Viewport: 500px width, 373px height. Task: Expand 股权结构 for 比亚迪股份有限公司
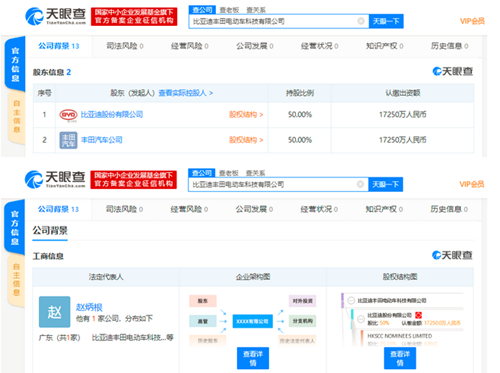point(246,115)
